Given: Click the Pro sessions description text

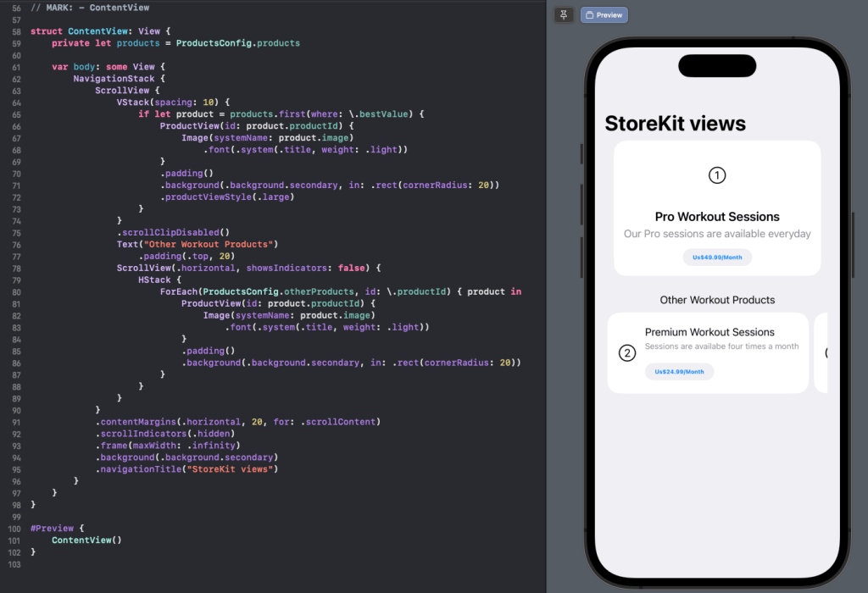Looking at the screenshot, I should 717,234.
